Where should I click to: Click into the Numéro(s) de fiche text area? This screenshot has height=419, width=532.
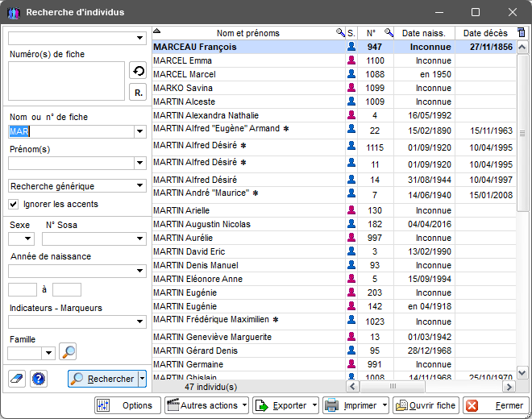(66, 81)
